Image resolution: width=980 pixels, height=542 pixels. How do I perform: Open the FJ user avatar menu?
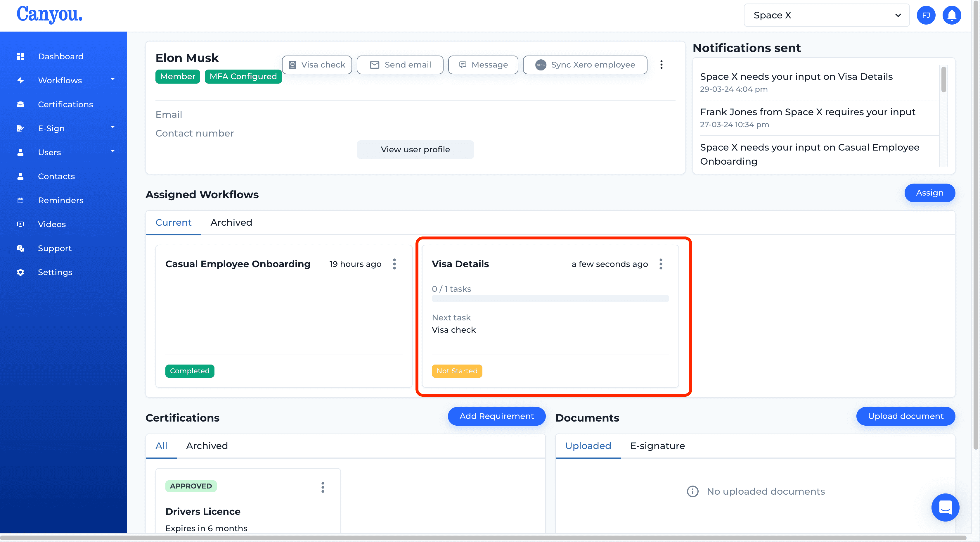[x=926, y=15]
